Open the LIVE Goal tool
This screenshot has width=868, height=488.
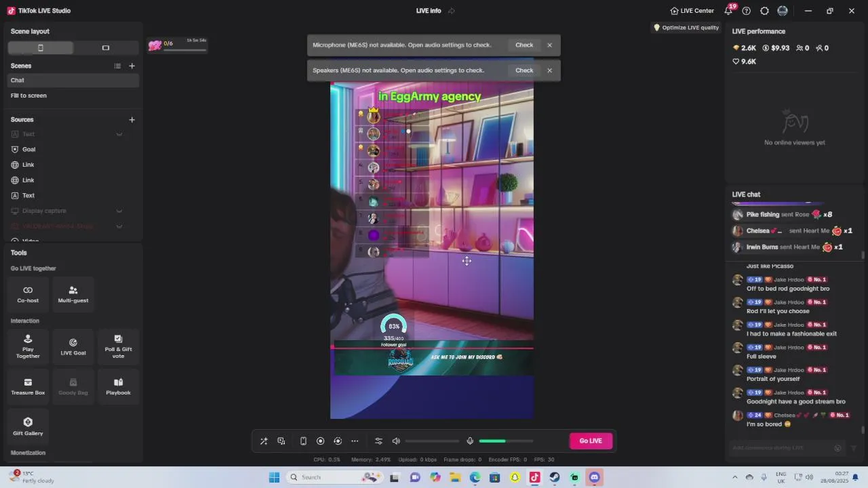73,346
